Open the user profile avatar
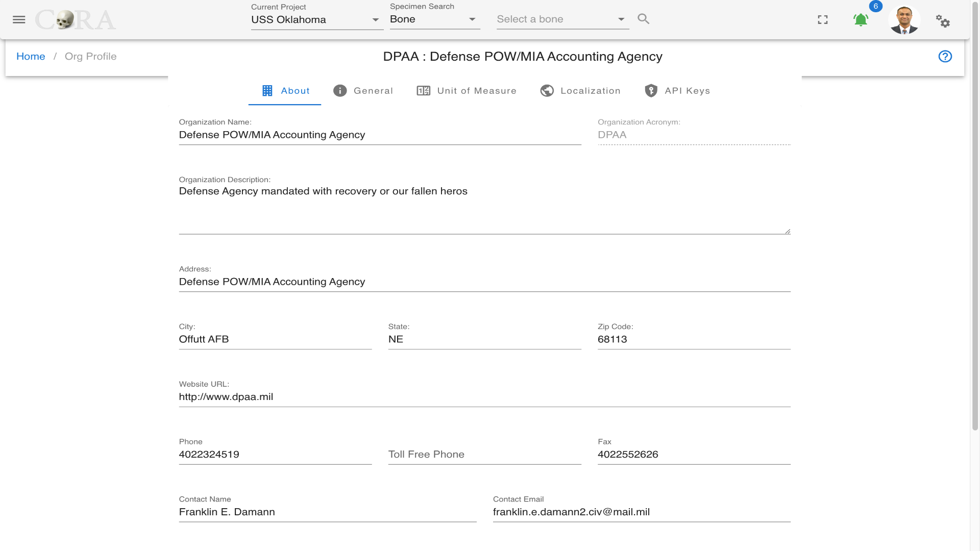Image resolution: width=980 pixels, height=551 pixels. click(x=904, y=20)
